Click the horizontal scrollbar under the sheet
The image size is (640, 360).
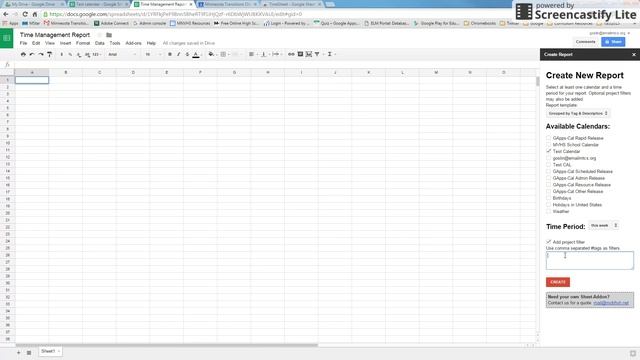click(x=167, y=345)
